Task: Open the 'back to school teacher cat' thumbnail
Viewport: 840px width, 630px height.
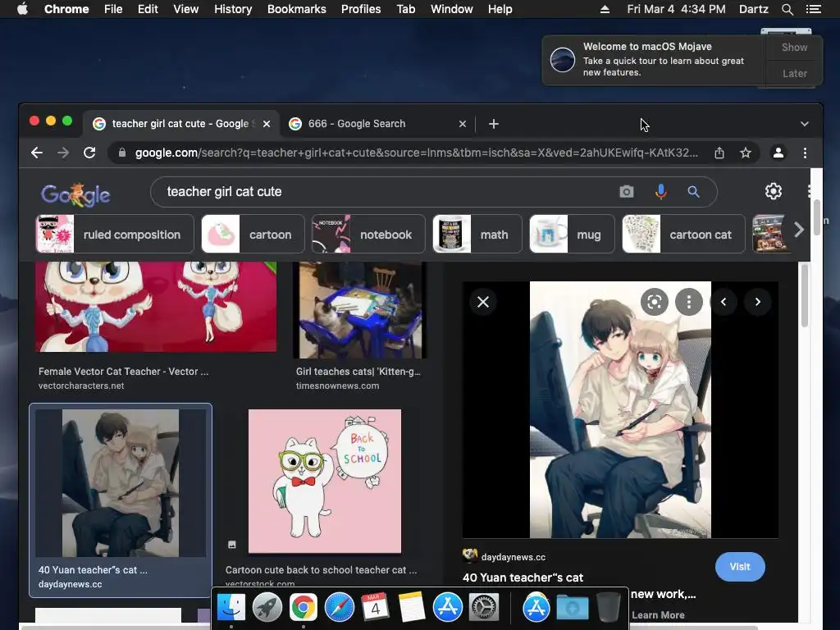Action: 325,481
